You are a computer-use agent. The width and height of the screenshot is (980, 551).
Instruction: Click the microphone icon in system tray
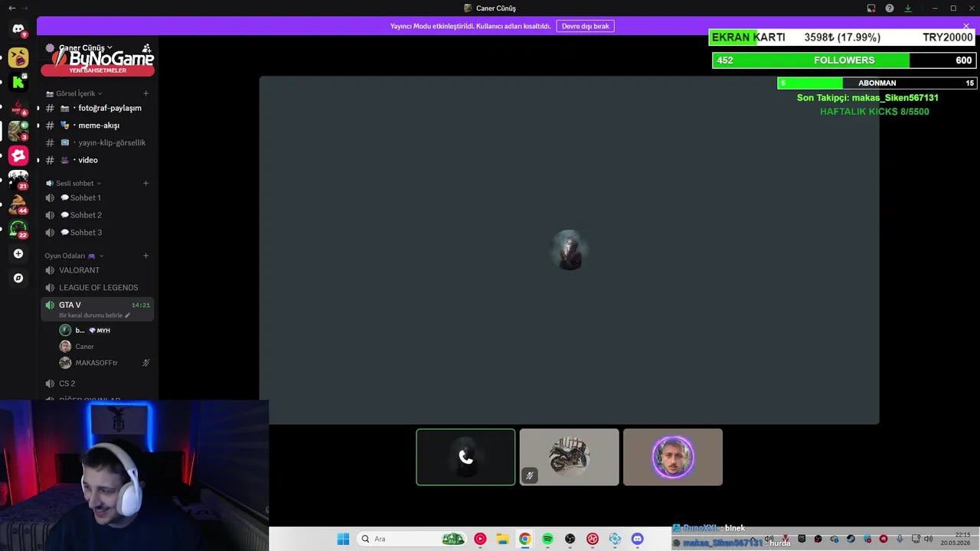(x=900, y=539)
